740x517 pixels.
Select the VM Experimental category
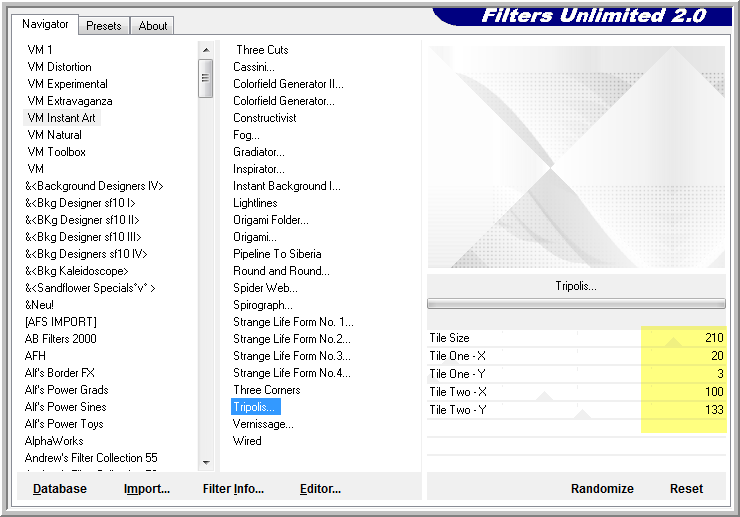[x=67, y=84]
